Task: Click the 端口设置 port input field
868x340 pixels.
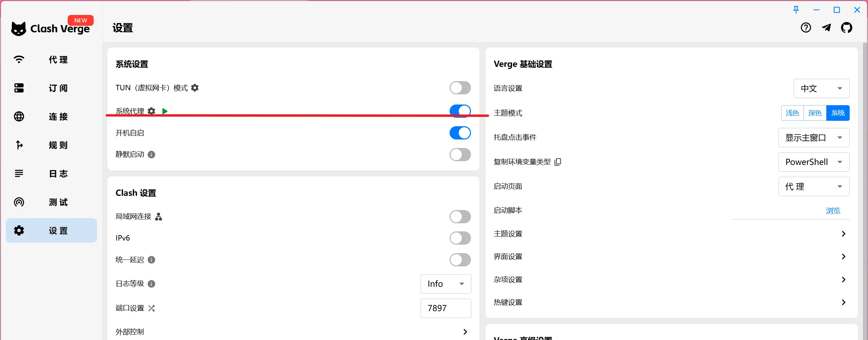Action: coord(446,308)
